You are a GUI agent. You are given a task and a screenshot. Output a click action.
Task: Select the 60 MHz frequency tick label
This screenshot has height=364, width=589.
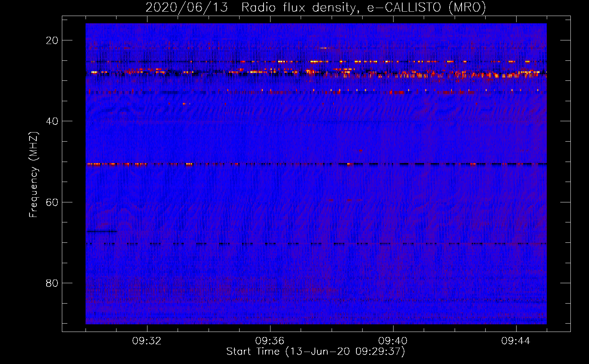click(52, 202)
